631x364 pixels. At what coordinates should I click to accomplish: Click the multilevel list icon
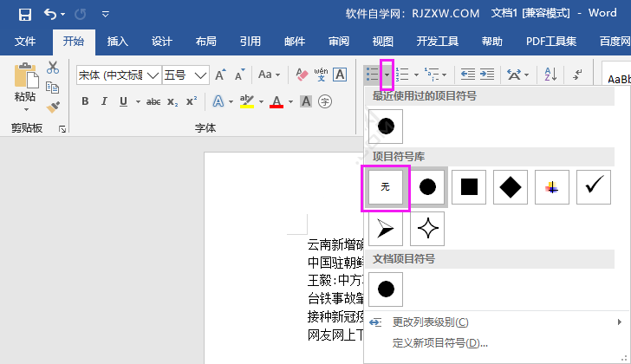[x=433, y=75]
